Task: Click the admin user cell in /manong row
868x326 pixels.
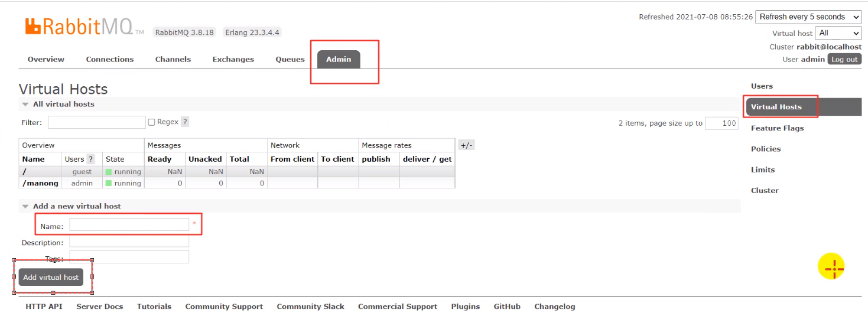Action: pyautogui.click(x=82, y=183)
